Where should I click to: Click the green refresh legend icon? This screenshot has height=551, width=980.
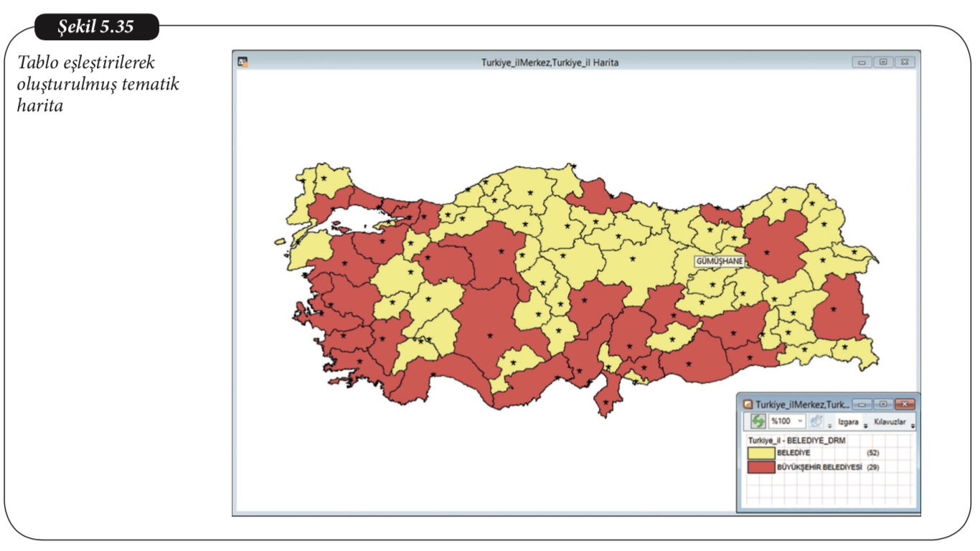(x=758, y=421)
